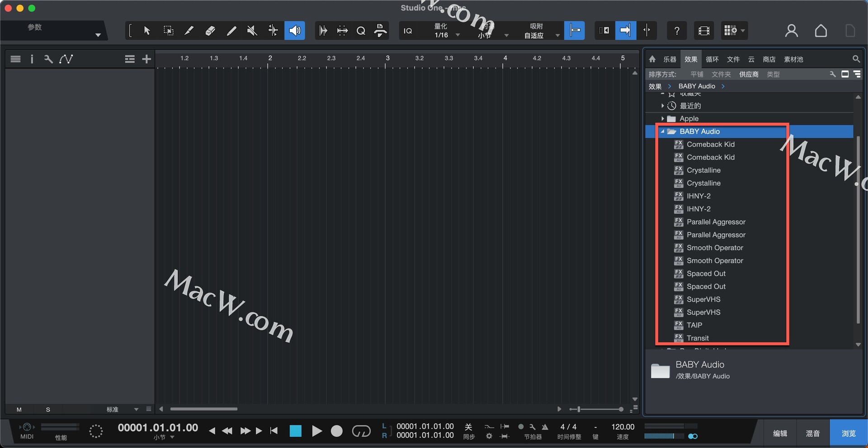Open the help question mark icon
The width and height of the screenshot is (868, 448).
[x=677, y=31]
